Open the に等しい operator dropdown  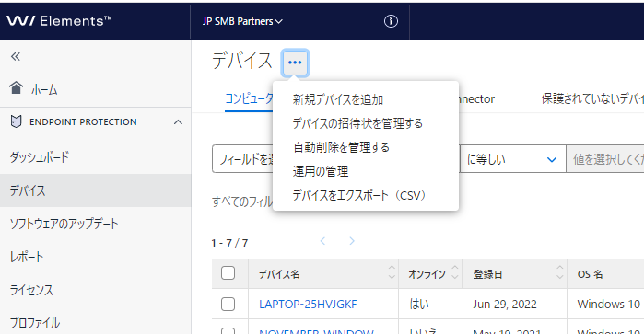(512, 159)
